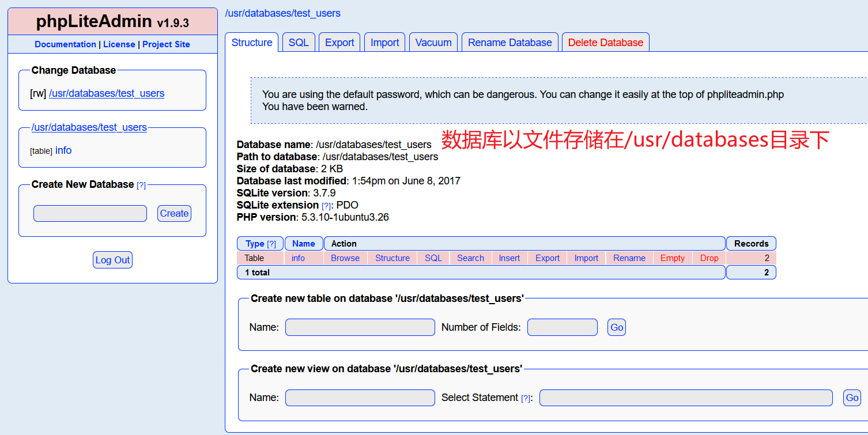Screen dimensions: 868x435
Task: Click the Database last modified date text
Action: coord(406,181)
